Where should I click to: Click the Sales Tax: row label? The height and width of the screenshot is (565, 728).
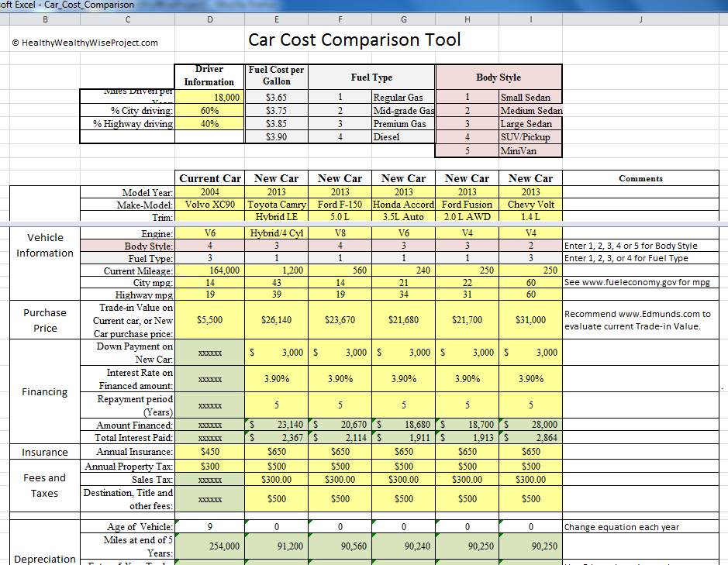152,480
